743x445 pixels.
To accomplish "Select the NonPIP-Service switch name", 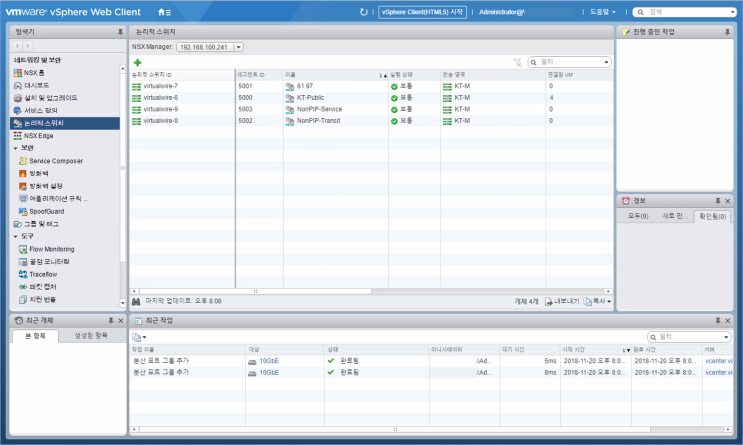I will pos(319,109).
